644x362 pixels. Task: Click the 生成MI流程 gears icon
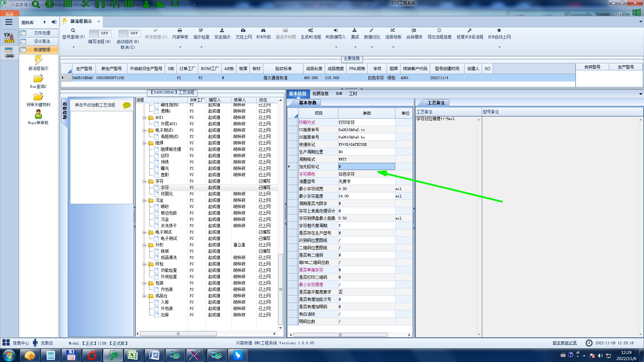[311, 31]
